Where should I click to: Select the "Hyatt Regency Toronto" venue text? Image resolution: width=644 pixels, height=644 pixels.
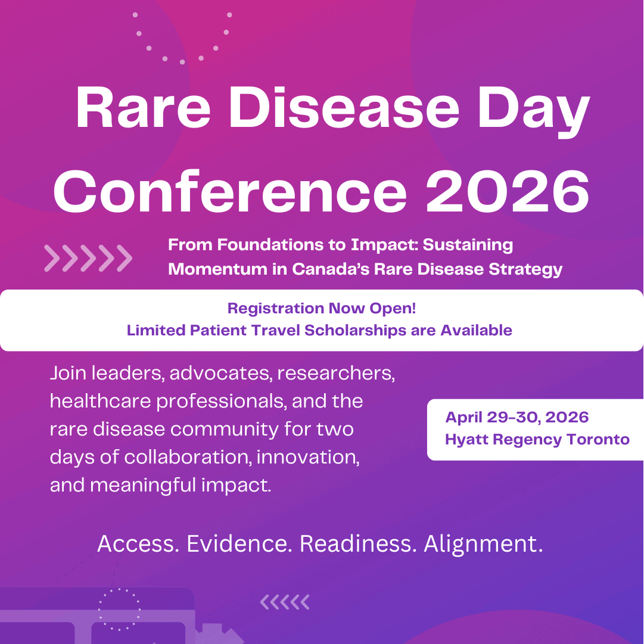[537, 440]
